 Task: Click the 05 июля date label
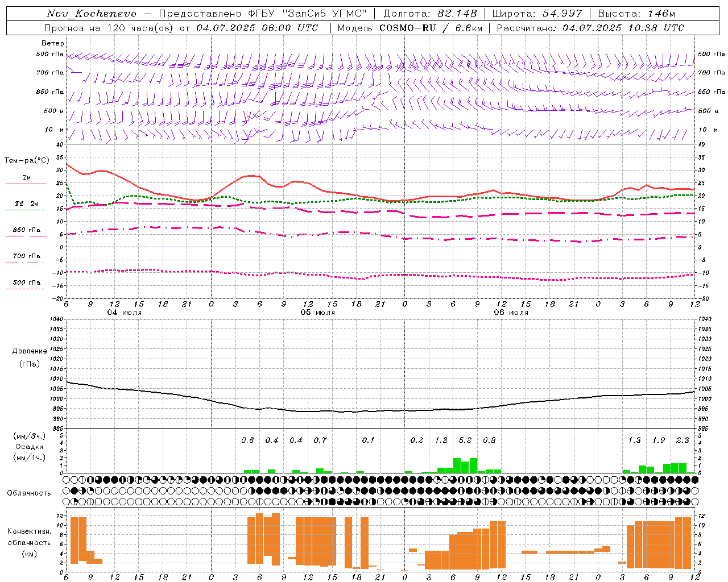tap(318, 313)
